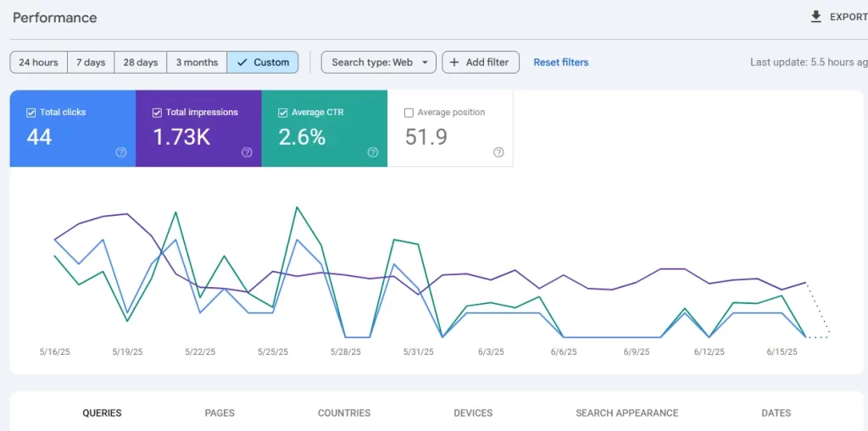Click help icon on Average CTR card
Screen dimensions: 868x431
coord(373,152)
